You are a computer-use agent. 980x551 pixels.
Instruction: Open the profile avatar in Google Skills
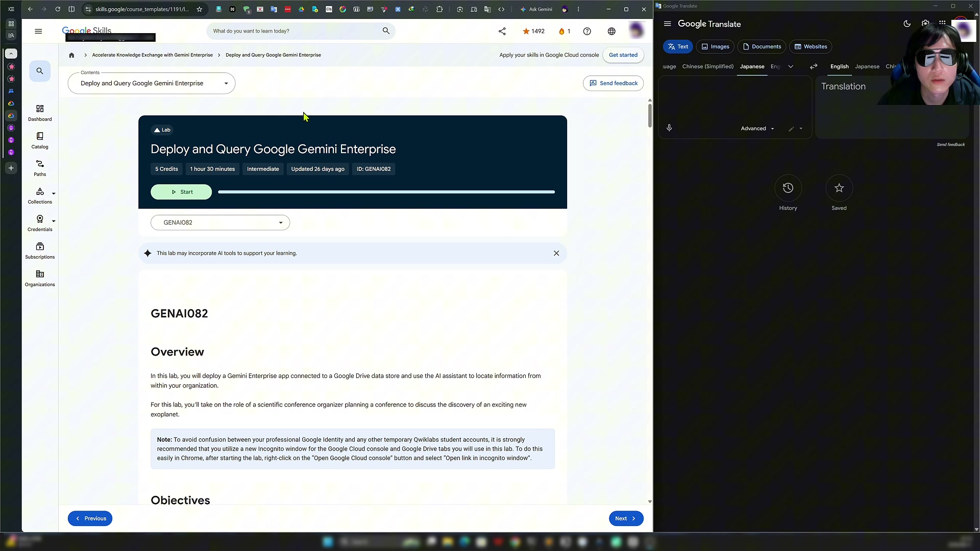[x=636, y=31]
